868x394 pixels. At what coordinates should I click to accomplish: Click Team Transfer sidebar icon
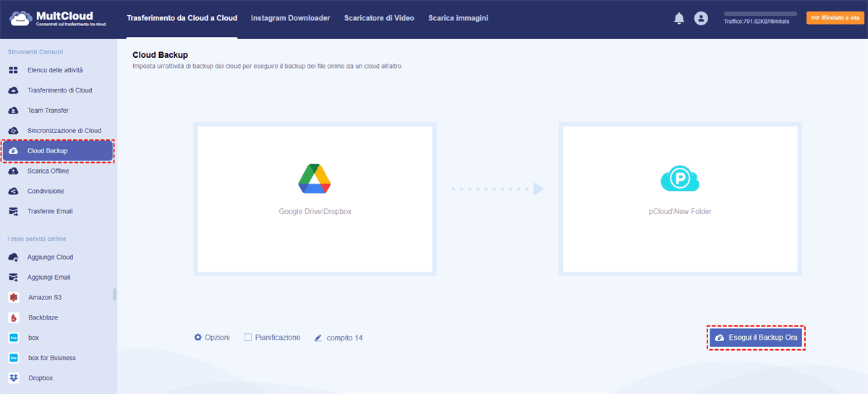13,111
